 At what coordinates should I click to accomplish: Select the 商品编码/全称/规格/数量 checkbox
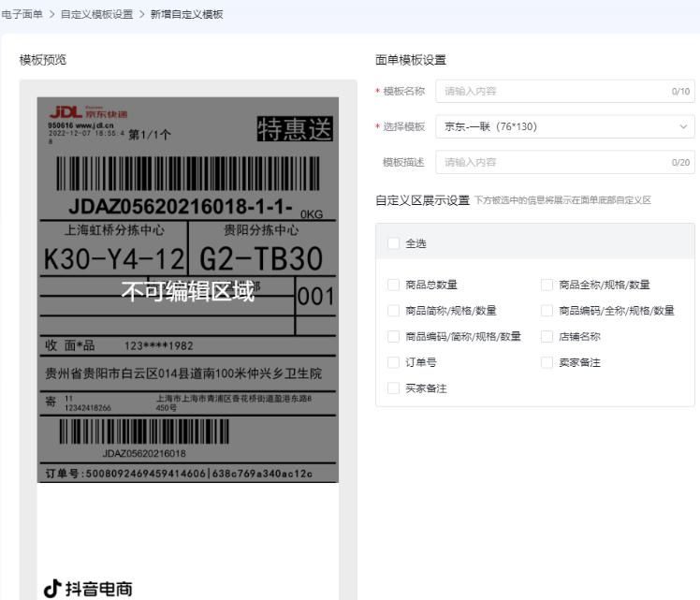547,311
